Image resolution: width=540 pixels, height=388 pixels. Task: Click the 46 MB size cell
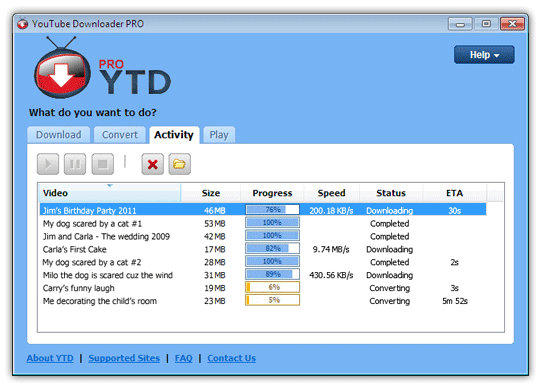[x=215, y=211]
